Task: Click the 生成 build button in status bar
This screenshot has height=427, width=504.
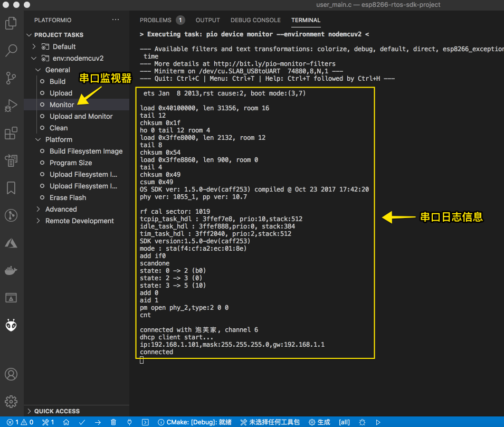Action: pos(319,422)
